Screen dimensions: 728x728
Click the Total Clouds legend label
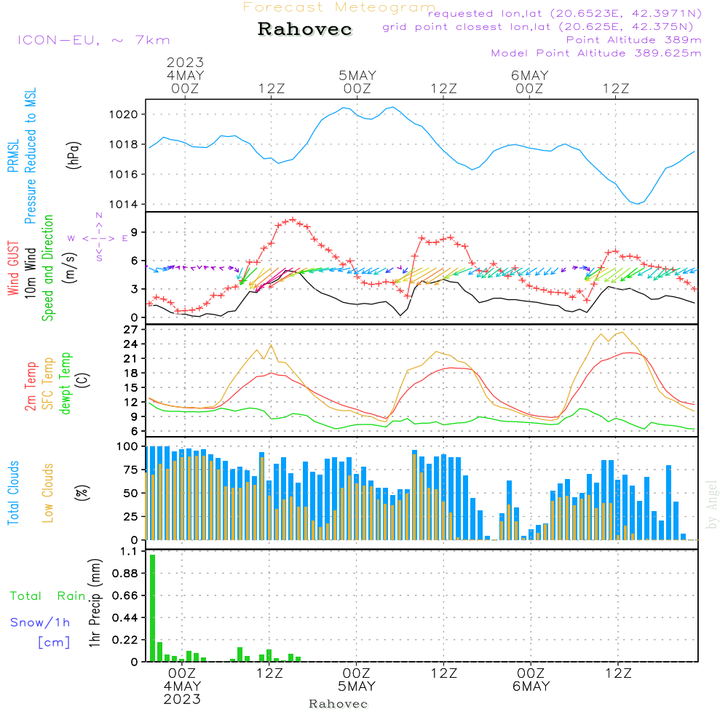click(x=13, y=493)
